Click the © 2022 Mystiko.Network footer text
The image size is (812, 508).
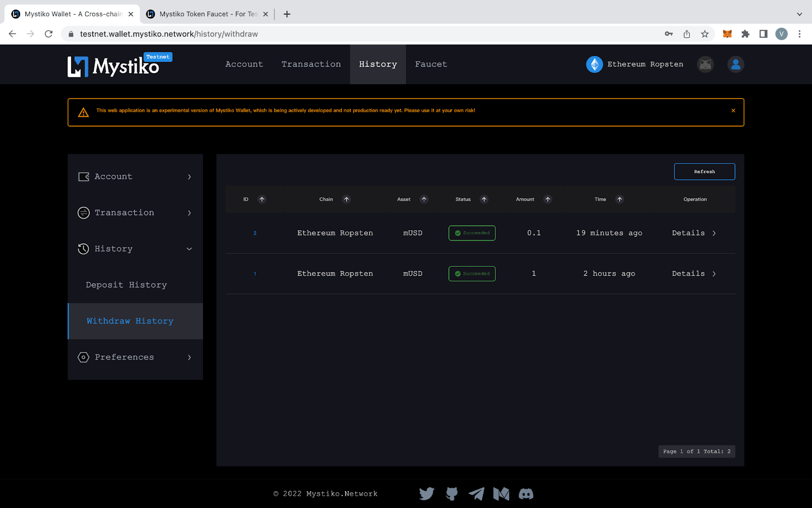coord(325,494)
